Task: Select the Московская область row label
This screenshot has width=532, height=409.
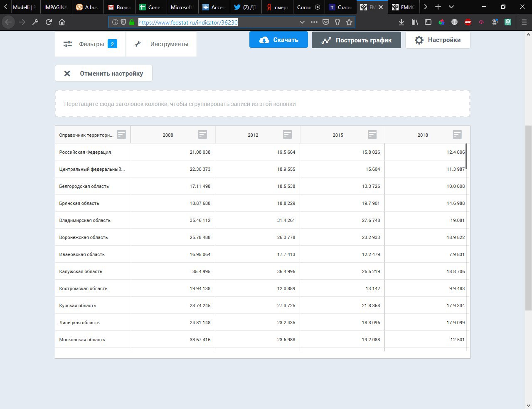Action: click(82, 340)
